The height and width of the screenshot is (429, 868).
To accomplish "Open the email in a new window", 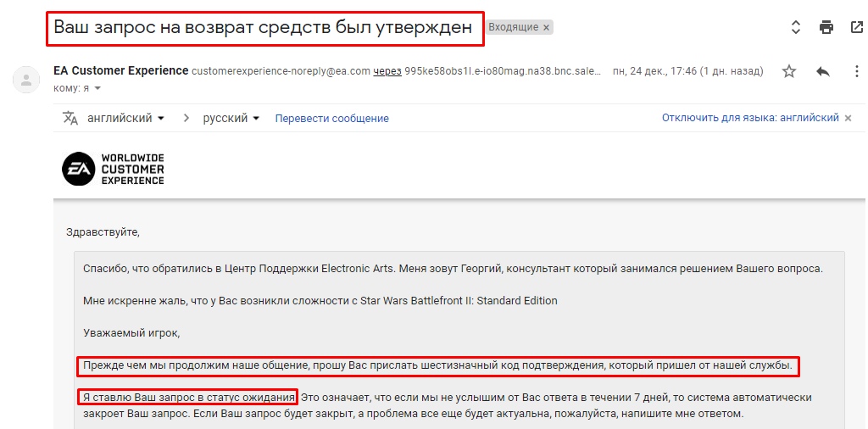I will click(856, 27).
